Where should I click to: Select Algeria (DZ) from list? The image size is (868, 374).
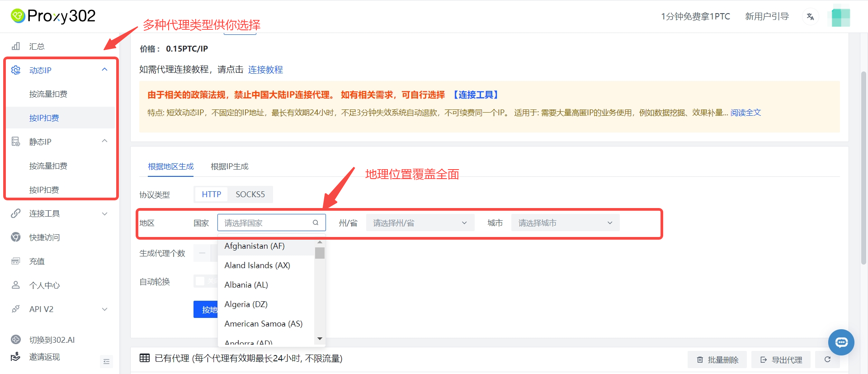(x=266, y=304)
